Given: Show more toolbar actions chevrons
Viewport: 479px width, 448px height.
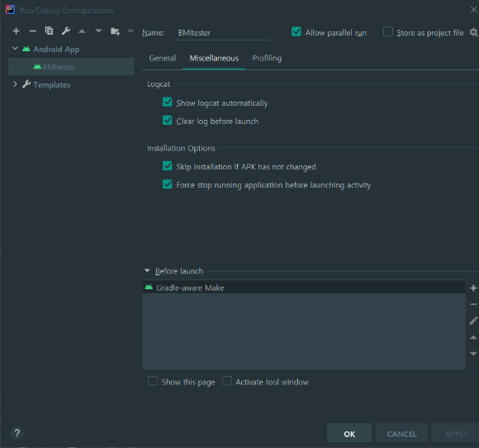Looking at the screenshot, I should [x=130, y=31].
